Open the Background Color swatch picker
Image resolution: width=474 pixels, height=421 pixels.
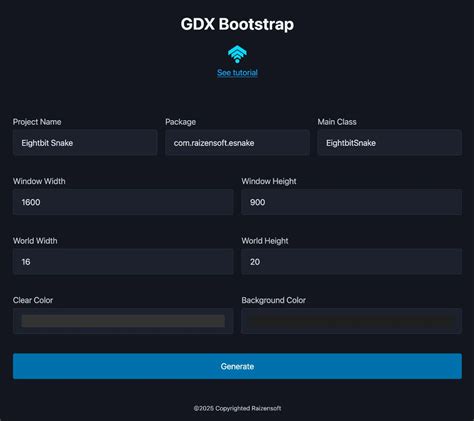pos(352,321)
